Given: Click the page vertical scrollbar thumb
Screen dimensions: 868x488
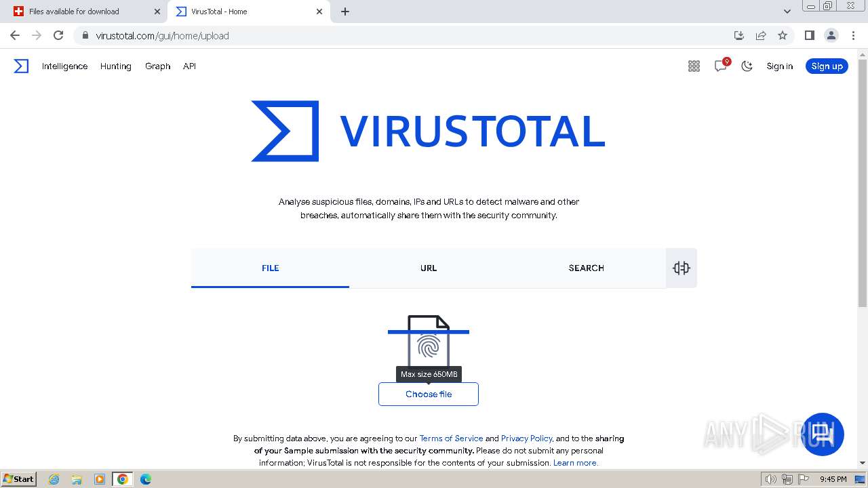Looking at the screenshot, I should (863, 183).
